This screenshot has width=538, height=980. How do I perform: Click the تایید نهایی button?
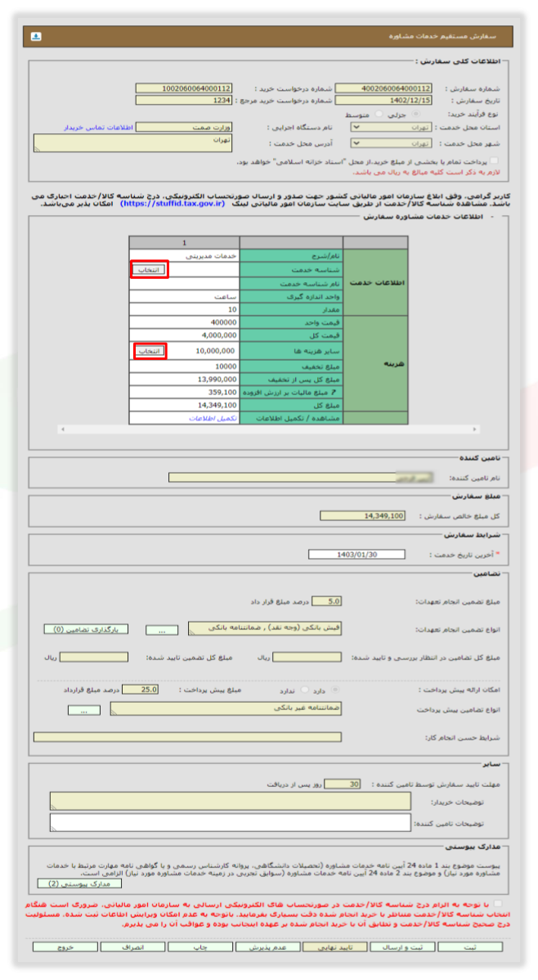pyautogui.click(x=335, y=947)
